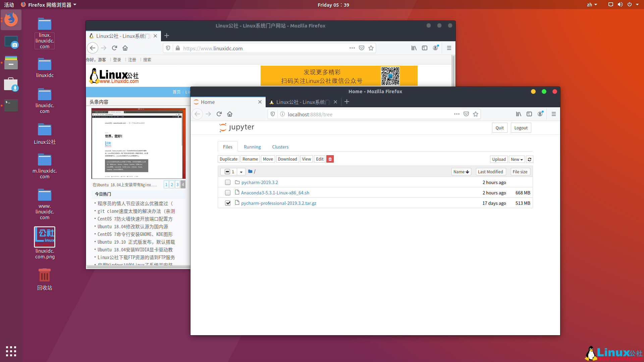Open Firefox library in Linux公社 window
644x362 pixels.
414,48
